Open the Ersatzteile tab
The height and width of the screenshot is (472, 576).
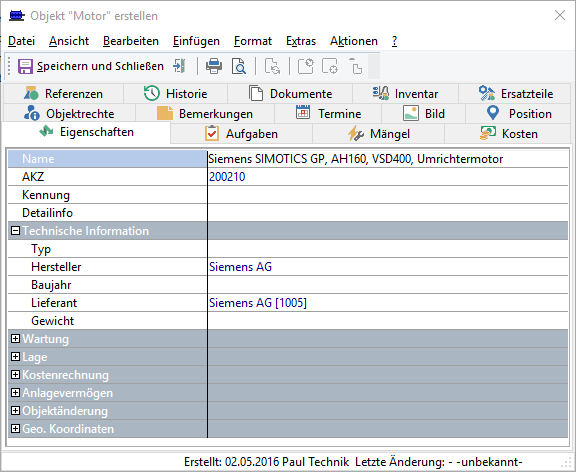point(515,94)
